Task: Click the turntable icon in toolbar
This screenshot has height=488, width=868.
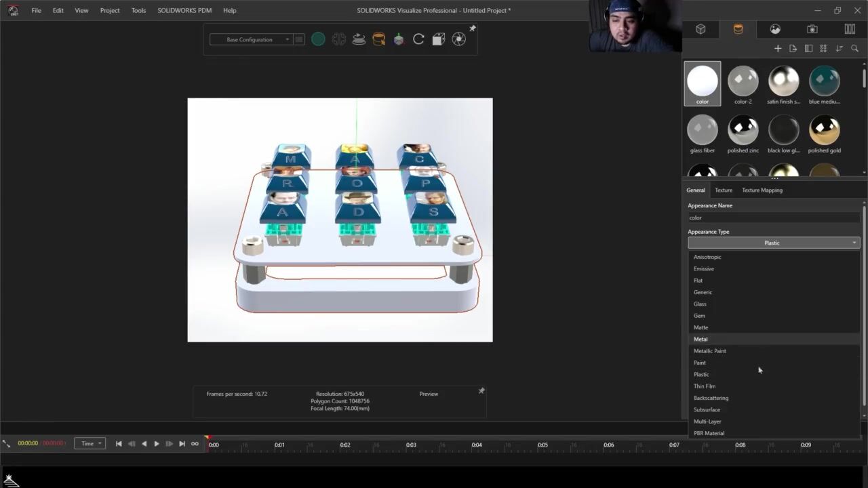Action: coord(359,39)
